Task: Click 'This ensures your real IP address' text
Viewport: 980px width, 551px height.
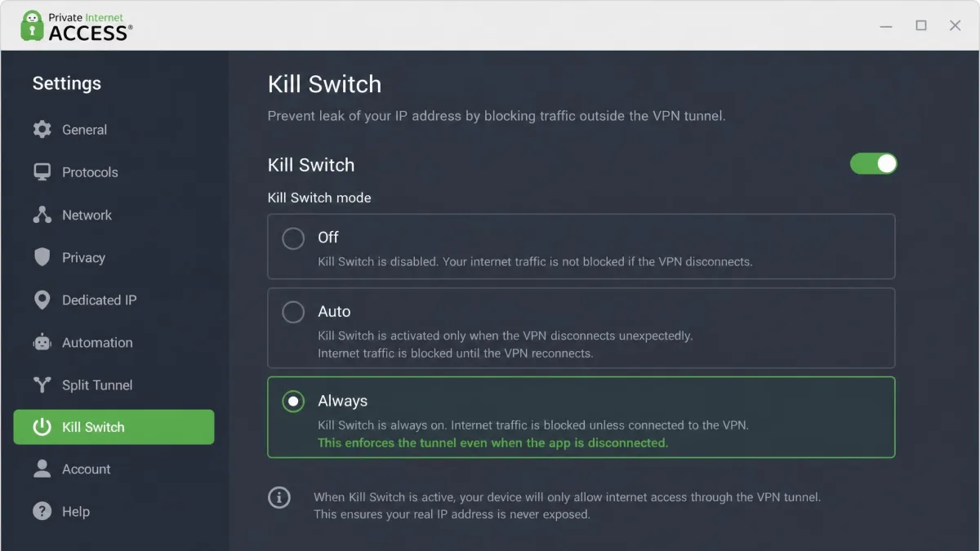Action: click(452, 514)
